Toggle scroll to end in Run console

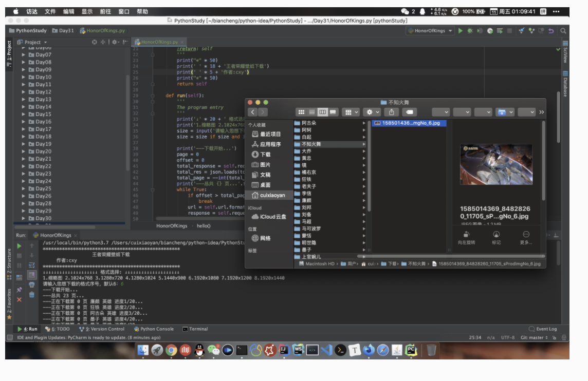coord(32,275)
